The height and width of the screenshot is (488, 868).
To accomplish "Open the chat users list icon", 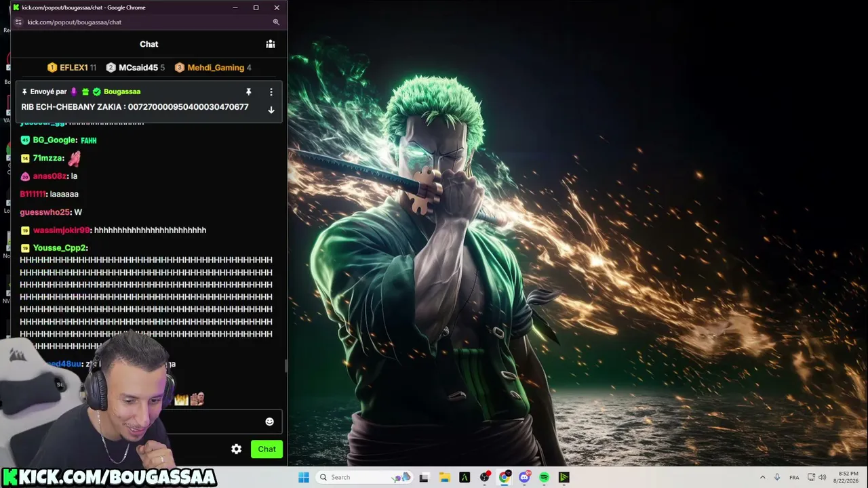I will tap(271, 44).
